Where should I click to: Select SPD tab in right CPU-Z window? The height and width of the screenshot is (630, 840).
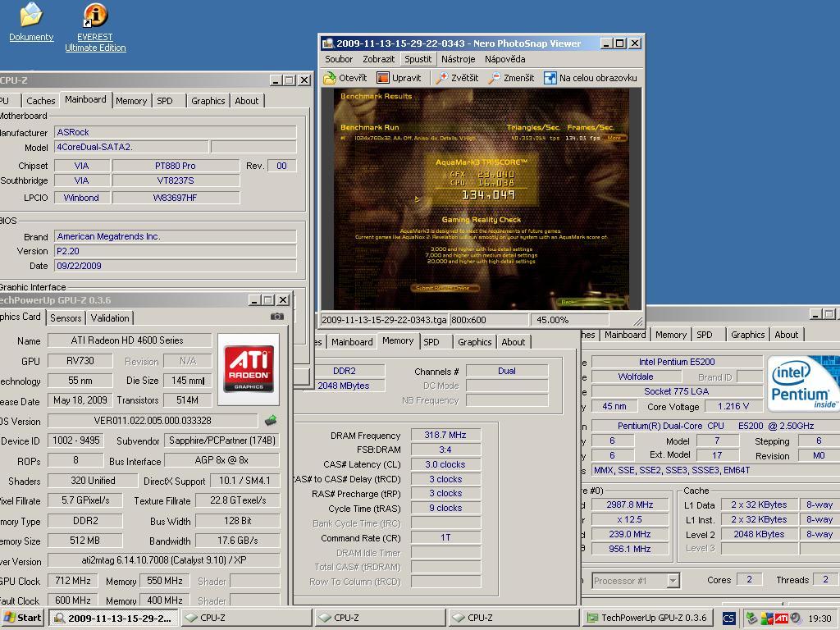(705, 335)
